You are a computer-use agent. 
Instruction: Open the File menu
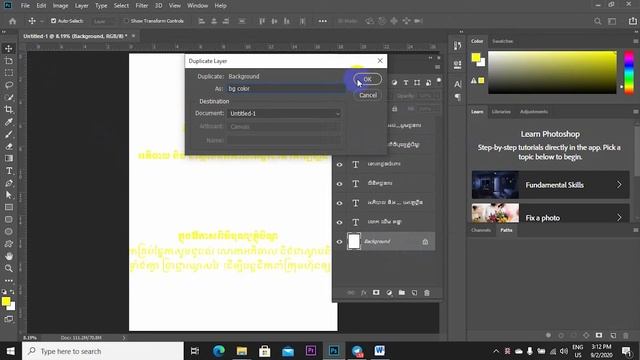tap(25, 6)
